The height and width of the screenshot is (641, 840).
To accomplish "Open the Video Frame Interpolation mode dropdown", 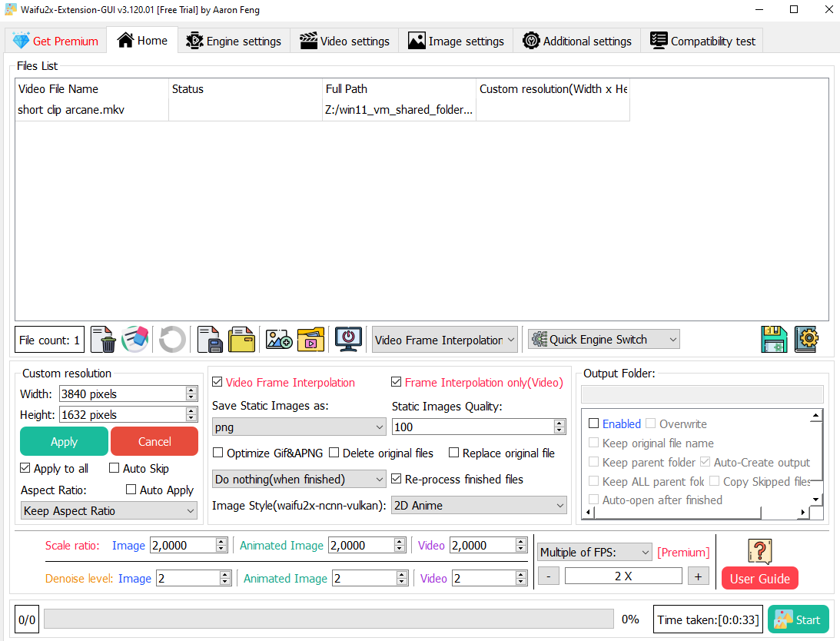I will [445, 340].
